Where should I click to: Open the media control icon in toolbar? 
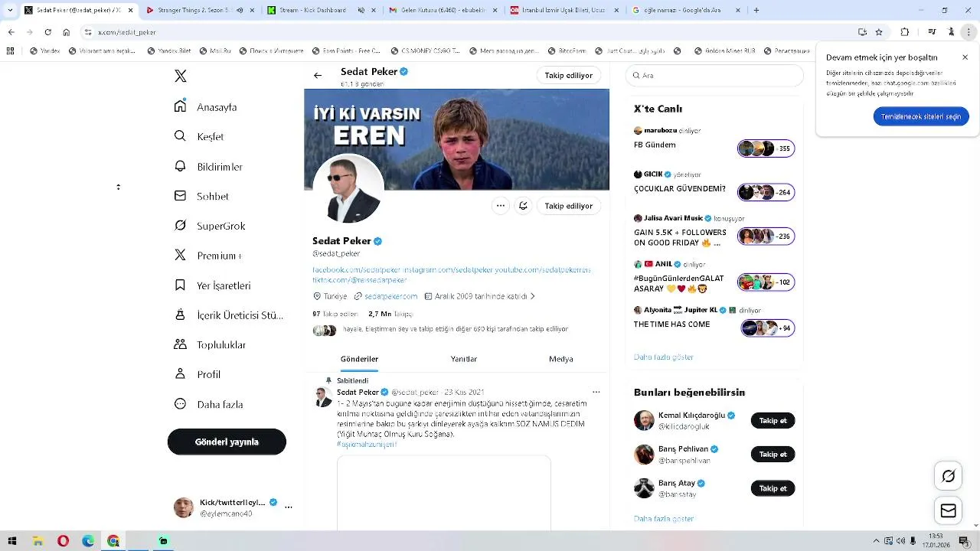932,32
